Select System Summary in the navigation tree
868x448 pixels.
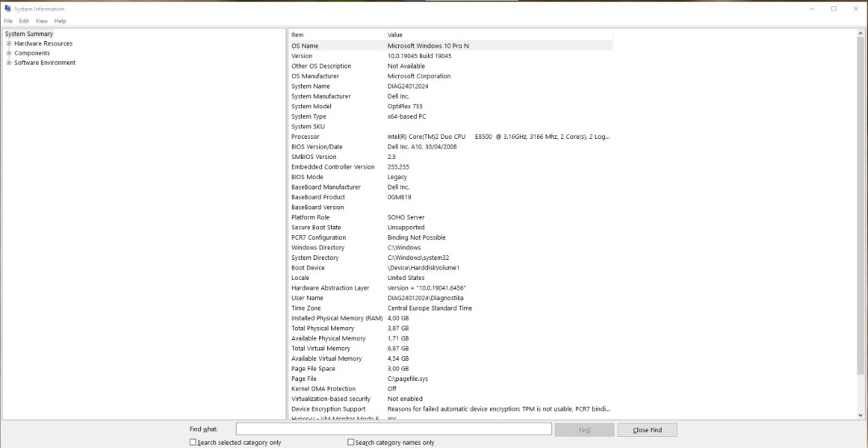point(28,34)
